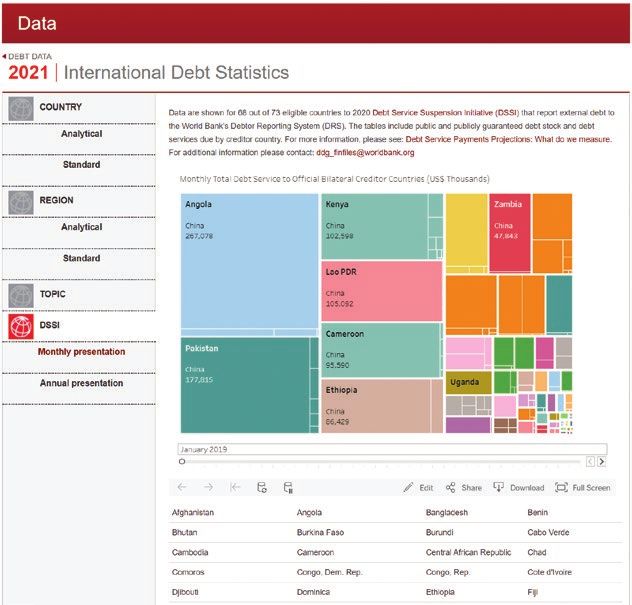Step to next month arrow

[601, 462]
